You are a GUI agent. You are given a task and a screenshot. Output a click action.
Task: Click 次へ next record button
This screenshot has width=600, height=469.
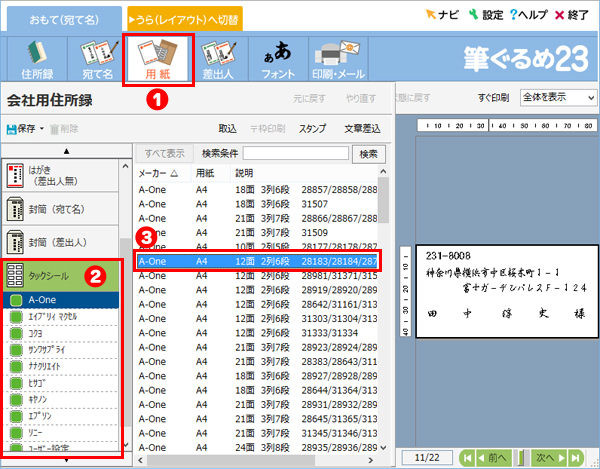(x=549, y=458)
